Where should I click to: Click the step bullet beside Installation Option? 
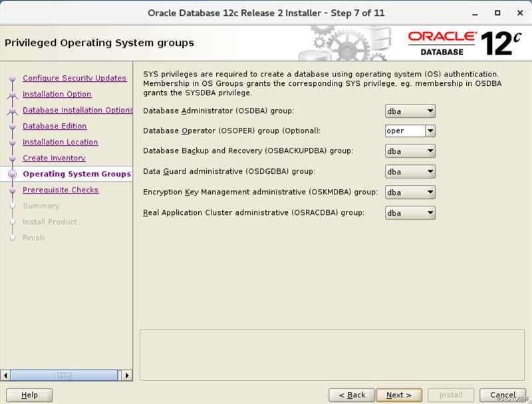(x=13, y=95)
